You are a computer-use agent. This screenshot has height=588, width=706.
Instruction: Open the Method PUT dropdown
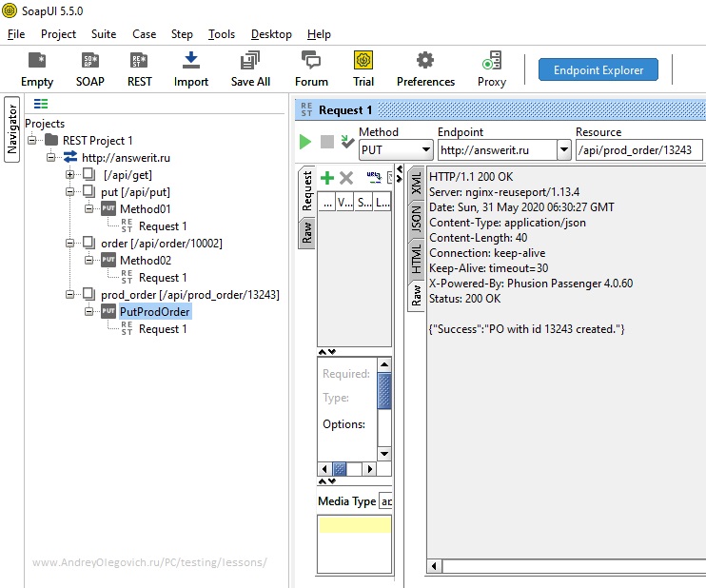coord(396,150)
